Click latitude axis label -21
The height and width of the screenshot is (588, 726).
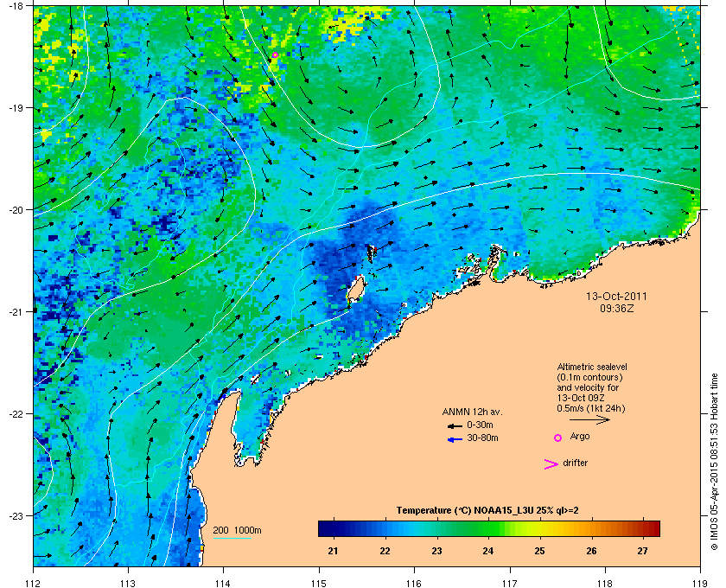pyautogui.click(x=15, y=311)
